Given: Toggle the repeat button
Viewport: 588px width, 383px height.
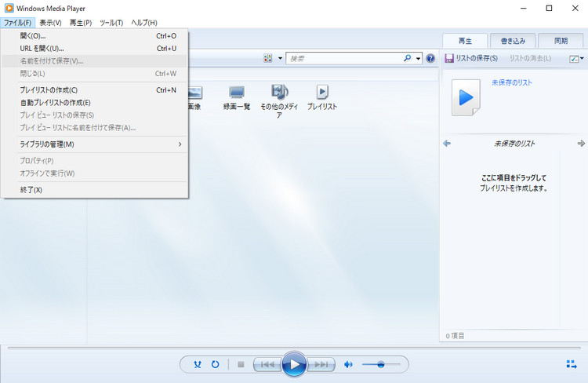Looking at the screenshot, I should pos(216,364).
